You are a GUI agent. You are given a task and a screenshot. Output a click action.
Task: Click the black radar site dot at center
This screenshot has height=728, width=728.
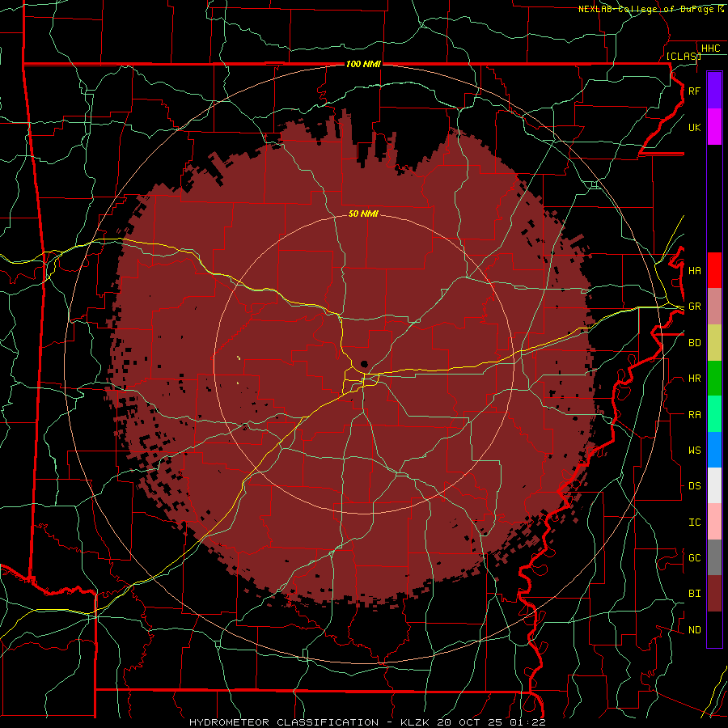click(364, 364)
